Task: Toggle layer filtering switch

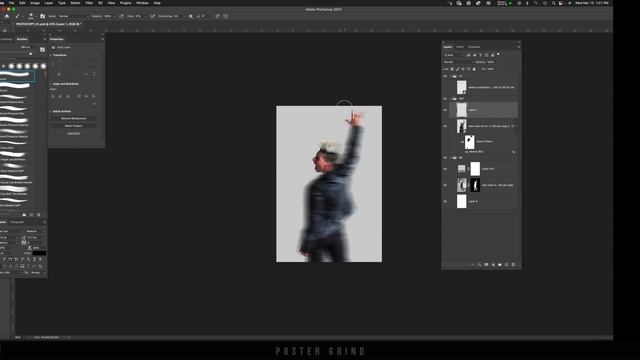Action: (x=498, y=54)
